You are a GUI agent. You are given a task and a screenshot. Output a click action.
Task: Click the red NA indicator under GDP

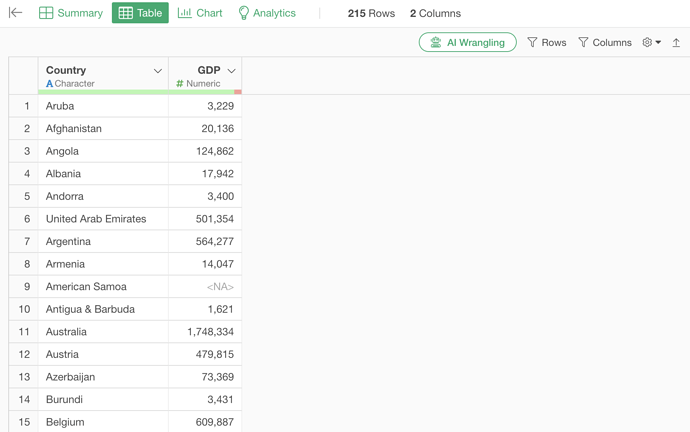238,92
